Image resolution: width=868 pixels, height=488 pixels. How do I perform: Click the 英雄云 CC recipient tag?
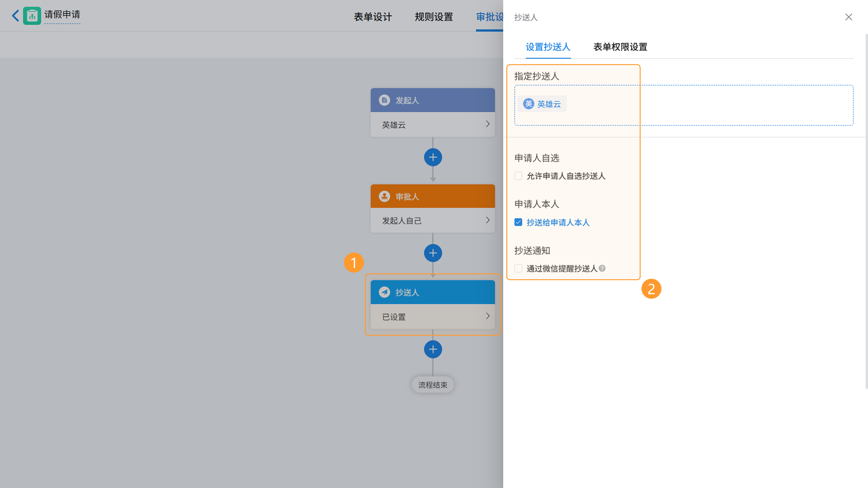pyautogui.click(x=542, y=104)
